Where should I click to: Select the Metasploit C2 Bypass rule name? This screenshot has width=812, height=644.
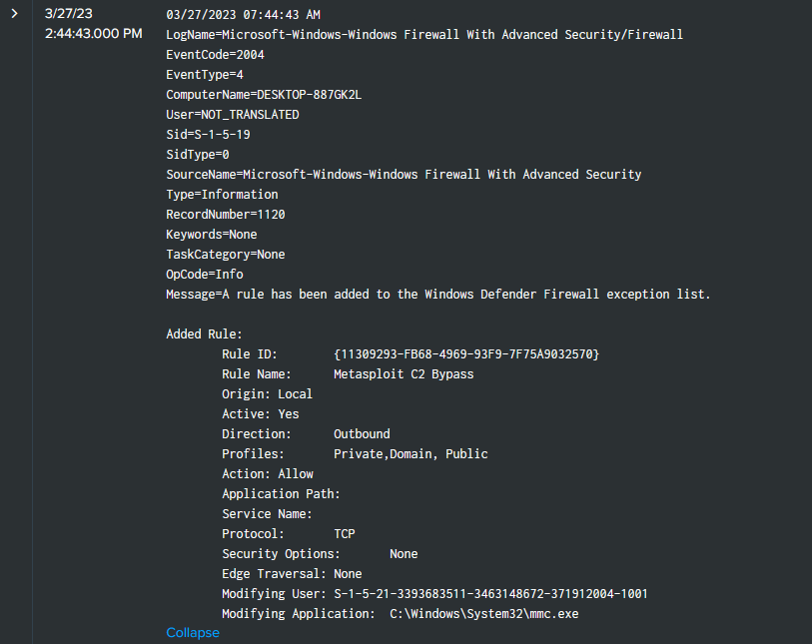point(404,374)
